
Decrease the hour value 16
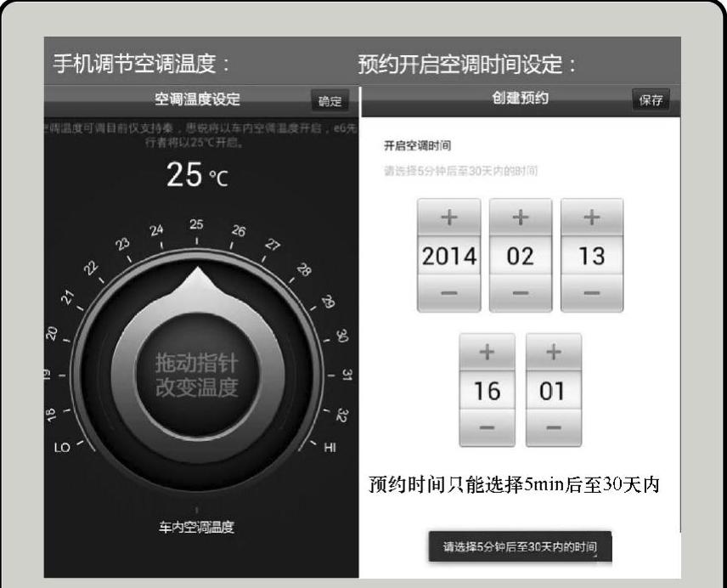pyautogui.click(x=487, y=427)
